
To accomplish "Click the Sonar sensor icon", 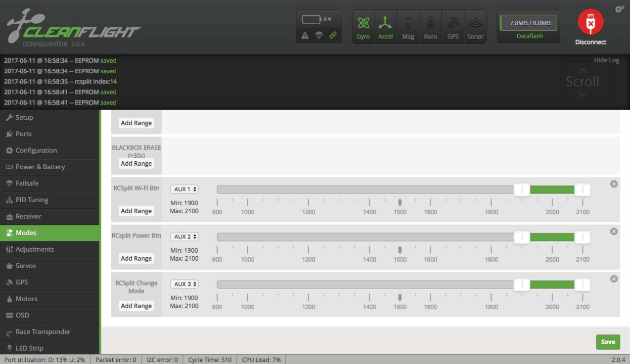I will (475, 27).
